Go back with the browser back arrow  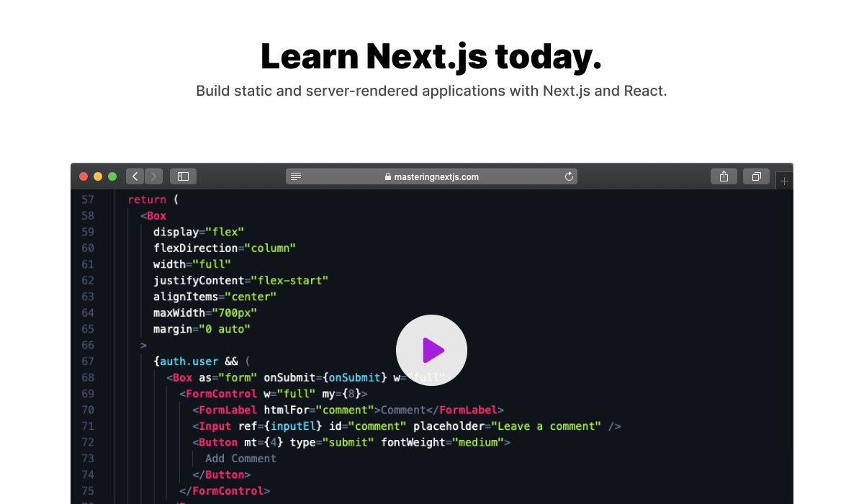pos(135,176)
